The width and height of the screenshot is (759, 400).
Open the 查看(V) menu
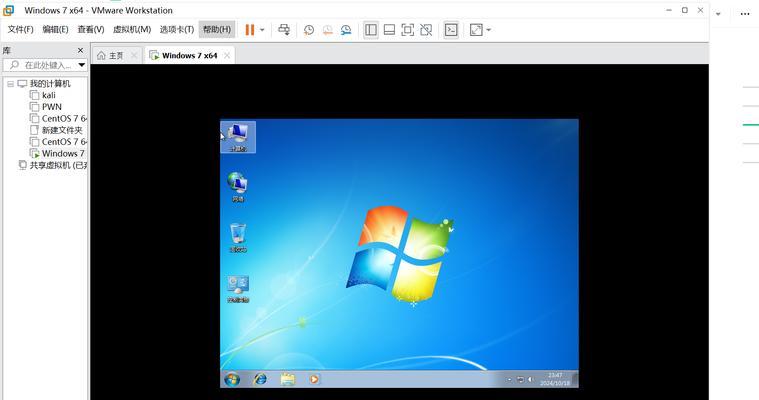(x=91, y=30)
